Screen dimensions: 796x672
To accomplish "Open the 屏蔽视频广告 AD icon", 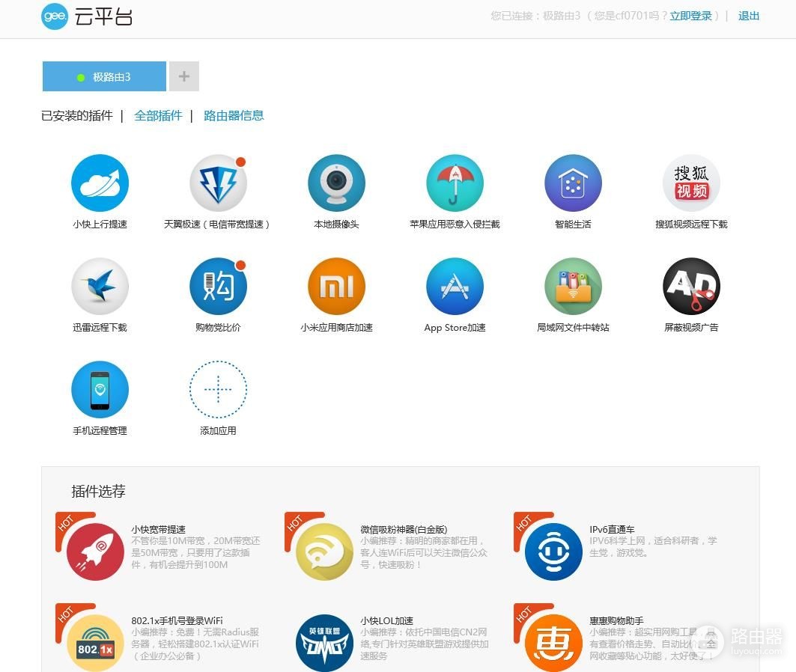I will pyautogui.click(x=691, y=286).
